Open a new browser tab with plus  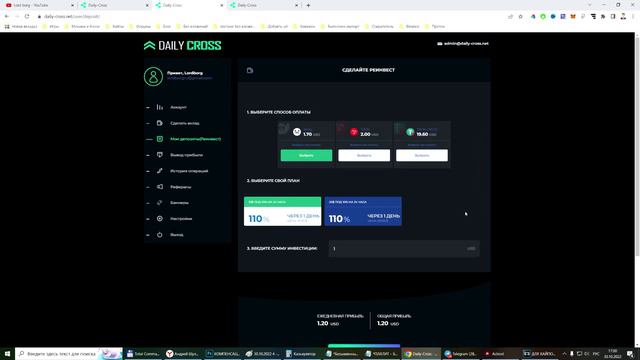pyautogui.click(x=308, y=5)
